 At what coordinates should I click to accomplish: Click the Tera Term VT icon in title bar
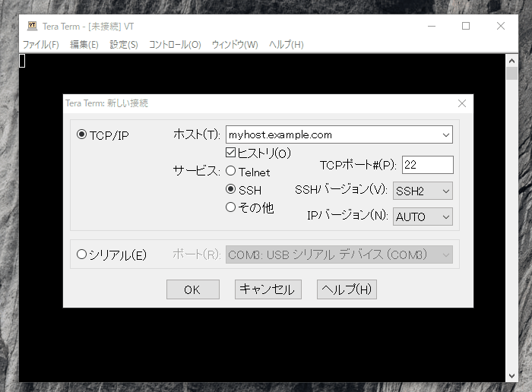[32, 26]
